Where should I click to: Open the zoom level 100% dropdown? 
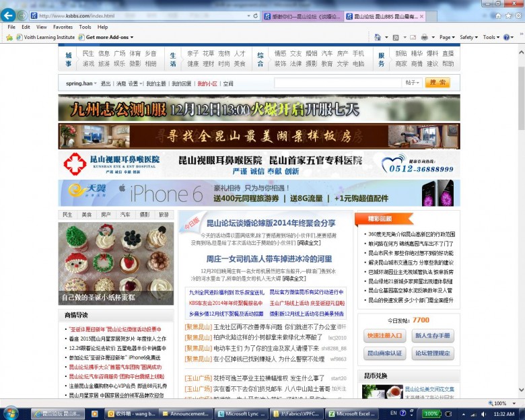(514, 403)
